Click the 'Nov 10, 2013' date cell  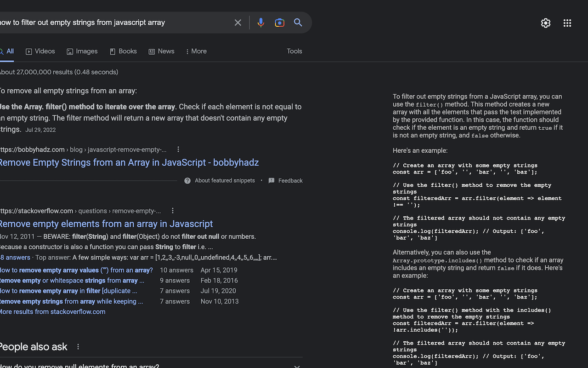pos(220,301)
